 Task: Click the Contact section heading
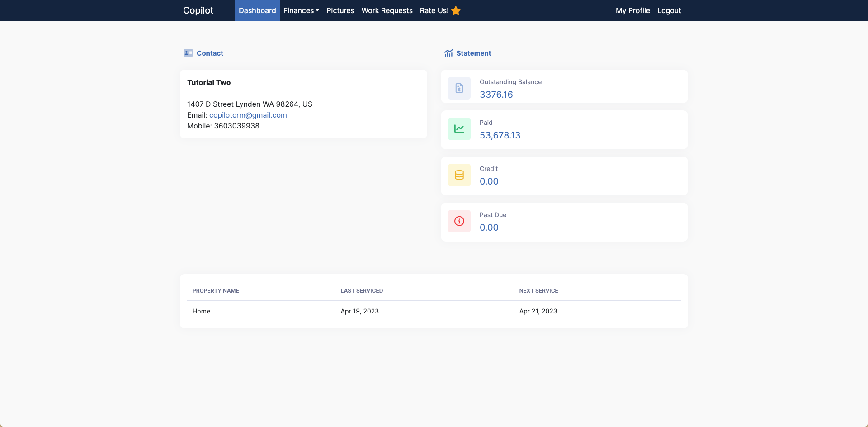point(210,53)
